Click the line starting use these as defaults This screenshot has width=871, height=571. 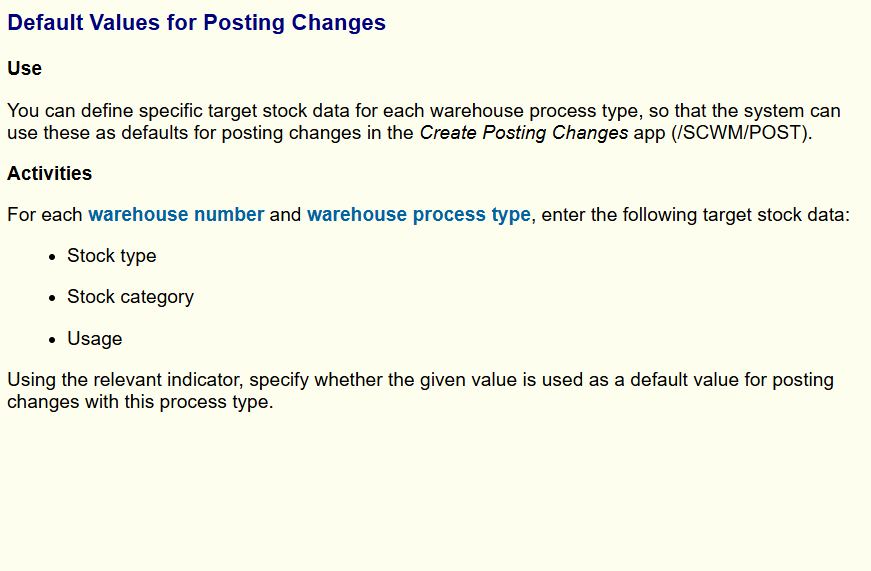[x=410, y=133]
